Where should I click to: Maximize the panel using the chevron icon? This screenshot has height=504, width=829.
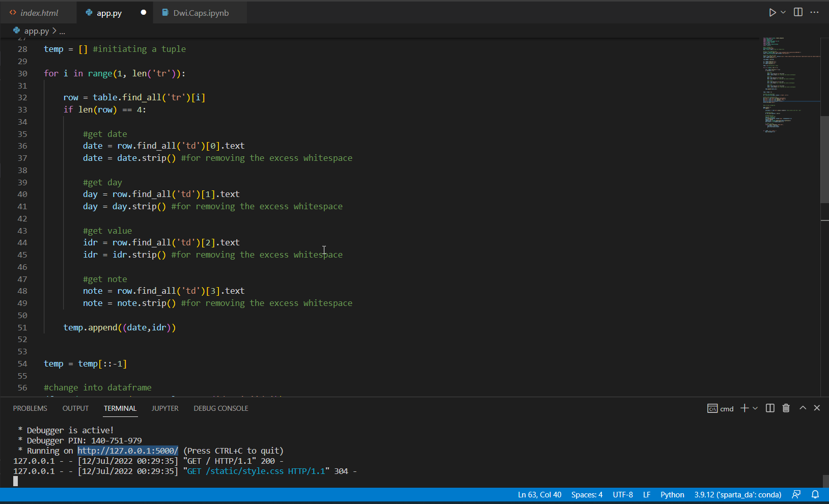802,407
